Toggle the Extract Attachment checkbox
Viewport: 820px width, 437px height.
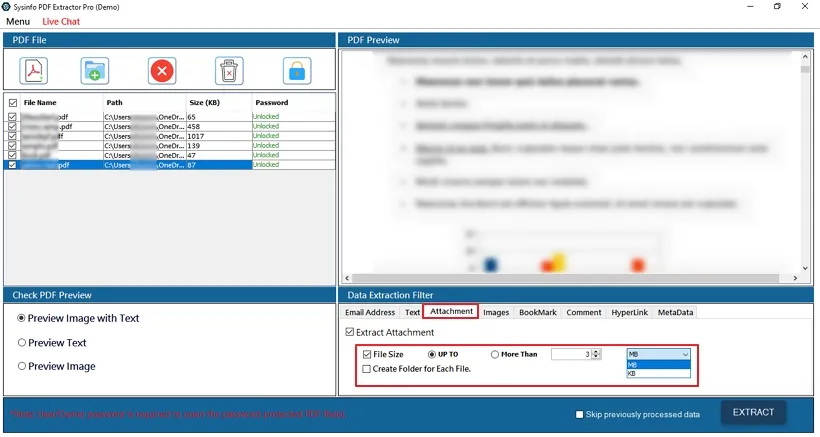point(350,332)
